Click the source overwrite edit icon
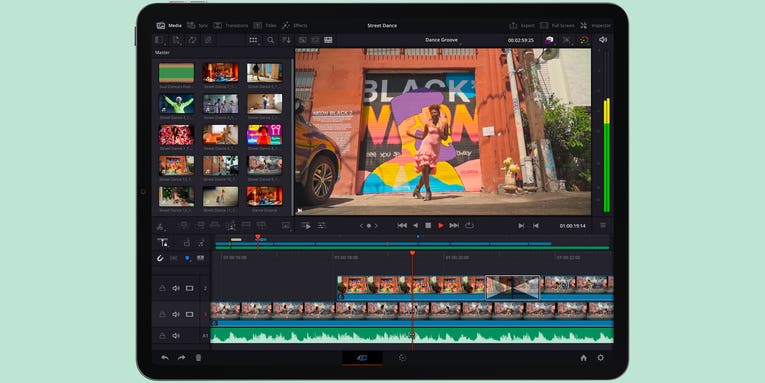The width and height of the screenshot is (765, 383). (x=262, y=225)
